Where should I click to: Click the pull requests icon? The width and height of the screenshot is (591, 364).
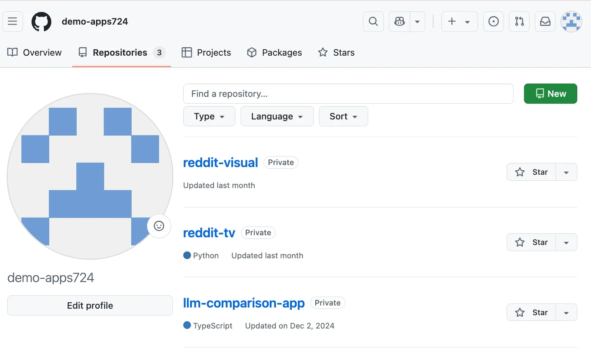(519, 21)
